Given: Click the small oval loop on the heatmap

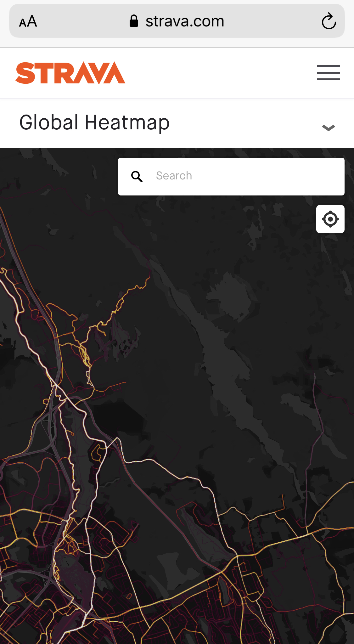Looking at the screenshot, I should 129,596.
